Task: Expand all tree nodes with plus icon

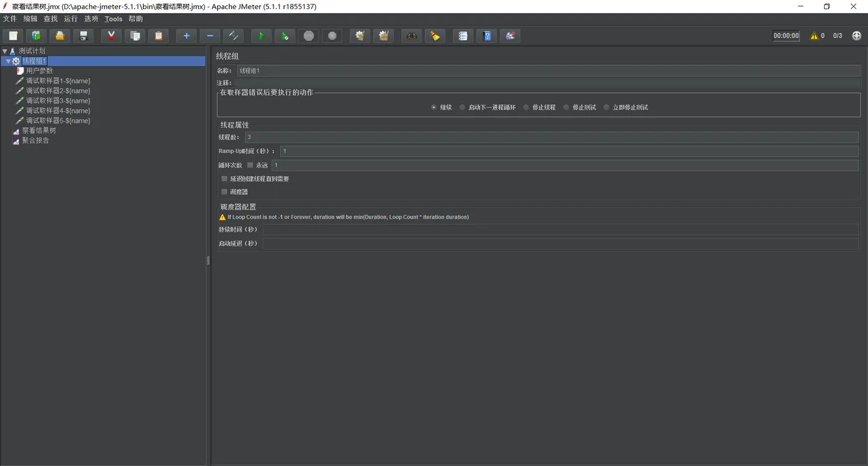Action: (x=186, y=36)
